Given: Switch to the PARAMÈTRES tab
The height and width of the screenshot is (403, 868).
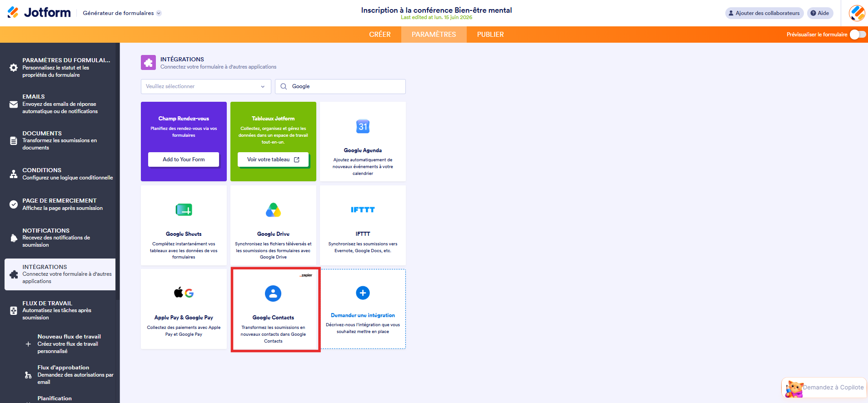Looking at the screenshot, I should 434,35.
